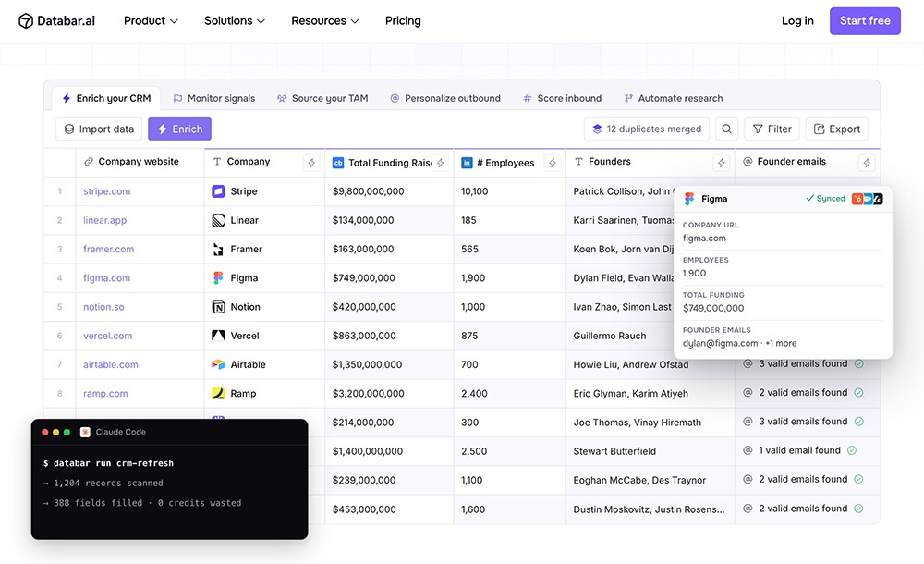The width and height of the screenshot is (924, 564).
Task: Click the 1 valid email found cell
Action: [808, 450]
